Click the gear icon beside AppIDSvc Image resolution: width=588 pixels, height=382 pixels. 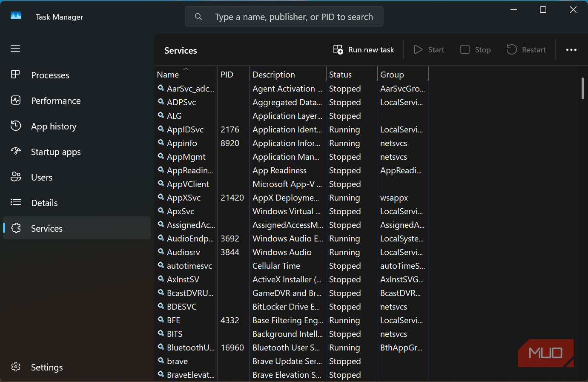tap(161, 129)
